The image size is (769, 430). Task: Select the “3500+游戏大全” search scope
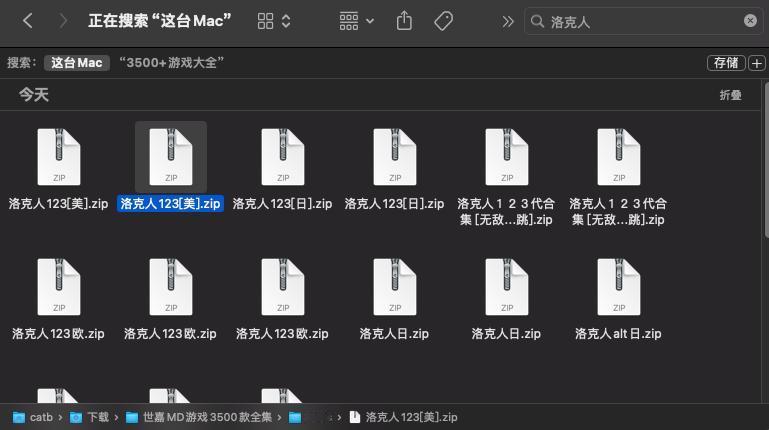[x=171, y=63]
